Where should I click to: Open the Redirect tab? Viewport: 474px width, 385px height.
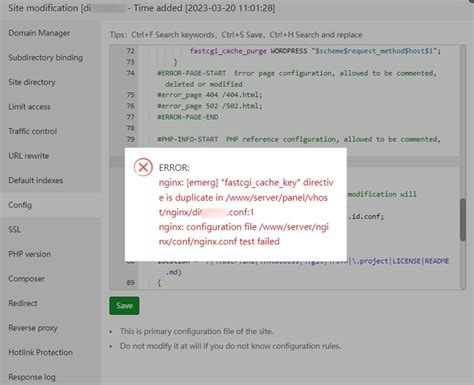[x=23, y=303]
